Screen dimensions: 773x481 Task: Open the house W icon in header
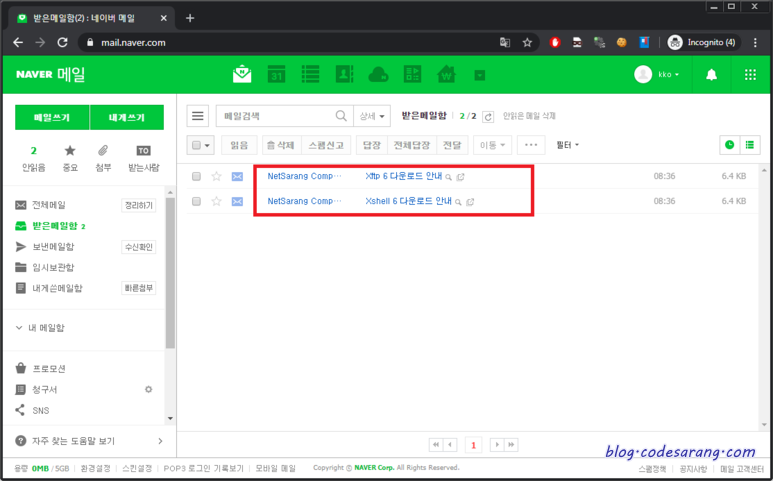click(446, 74)
